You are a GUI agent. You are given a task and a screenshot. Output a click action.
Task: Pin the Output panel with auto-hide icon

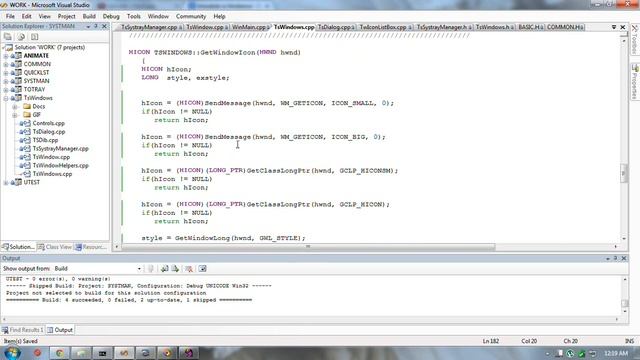[616, 258]
